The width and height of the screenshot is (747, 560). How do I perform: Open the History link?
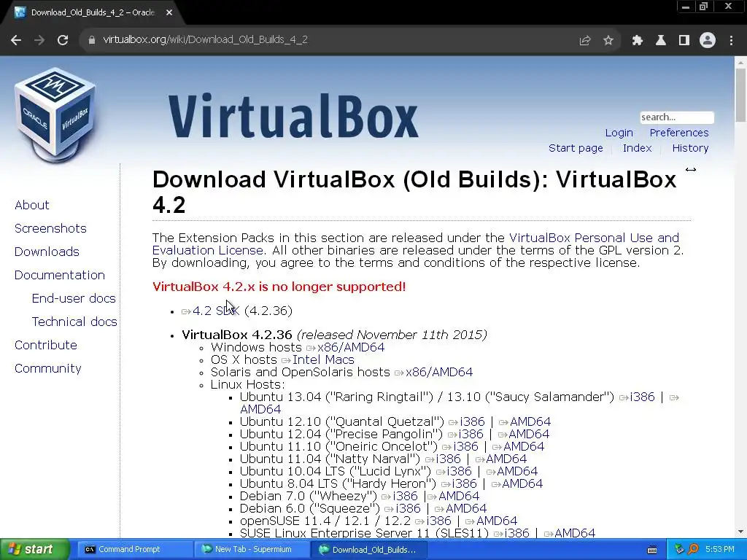[x=690, y=148]
